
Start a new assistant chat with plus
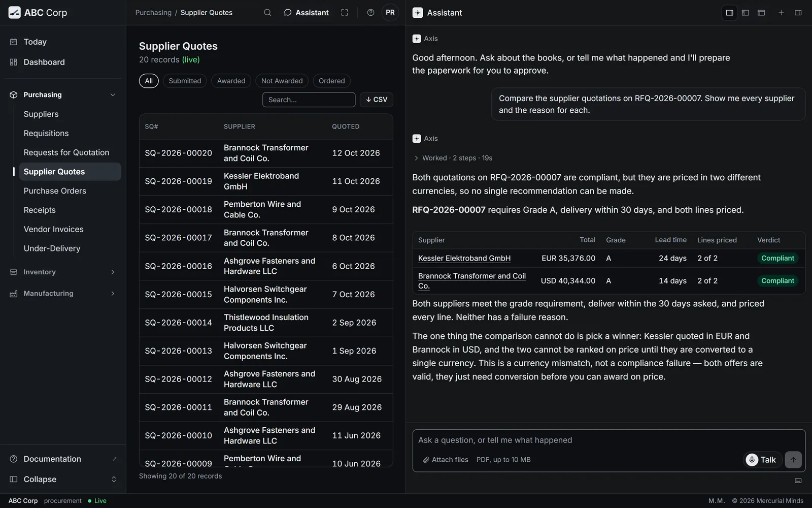(781, 13)
